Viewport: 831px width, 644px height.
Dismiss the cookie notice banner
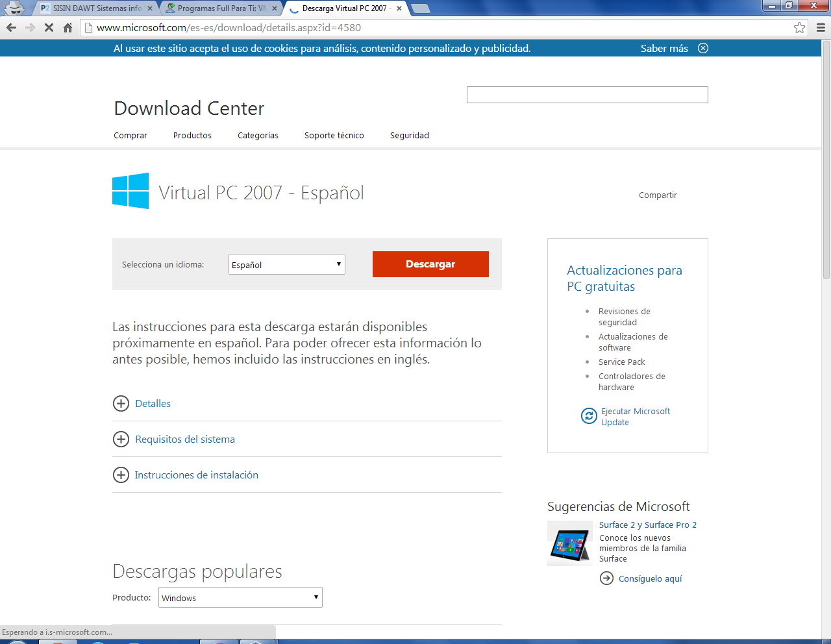point(703,48)
